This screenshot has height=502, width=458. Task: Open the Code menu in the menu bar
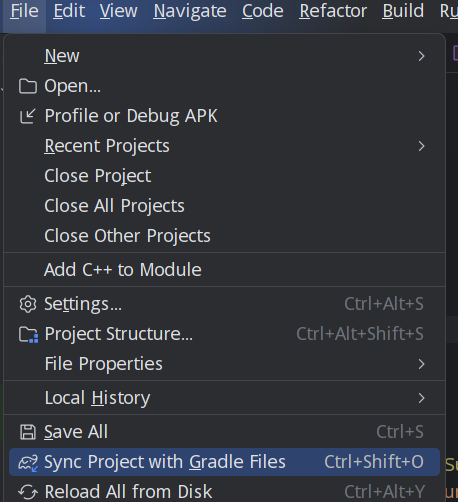point(263,11)
